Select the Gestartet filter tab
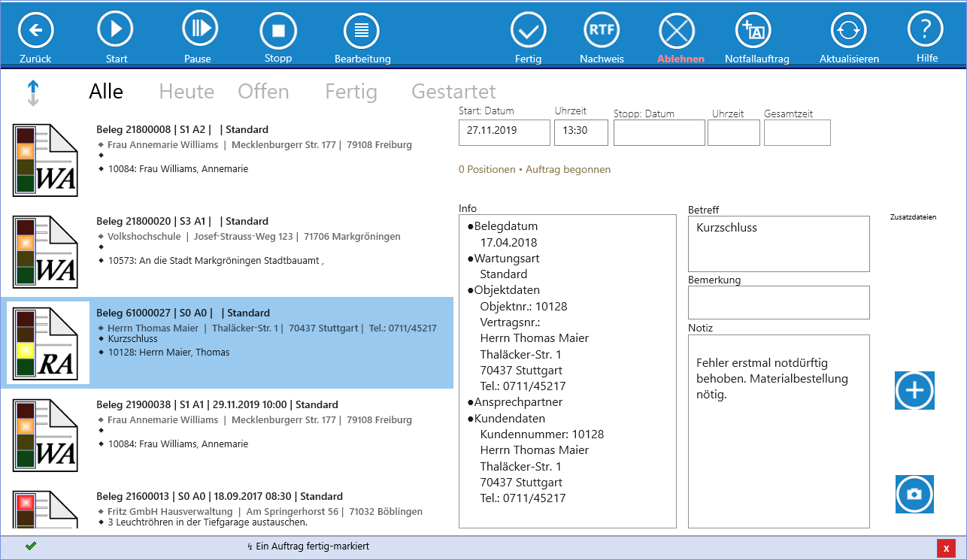967x560 pixels. tap(453, 92)
